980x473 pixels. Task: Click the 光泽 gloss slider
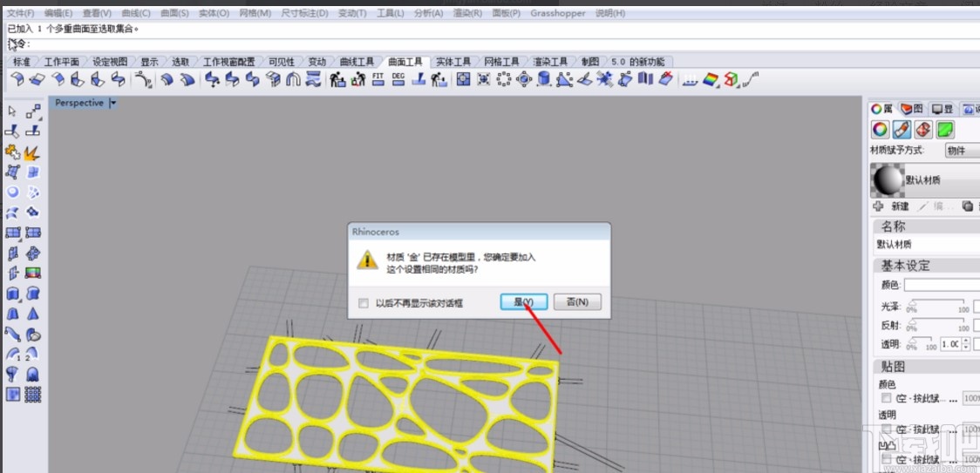(x=937, y=305)
